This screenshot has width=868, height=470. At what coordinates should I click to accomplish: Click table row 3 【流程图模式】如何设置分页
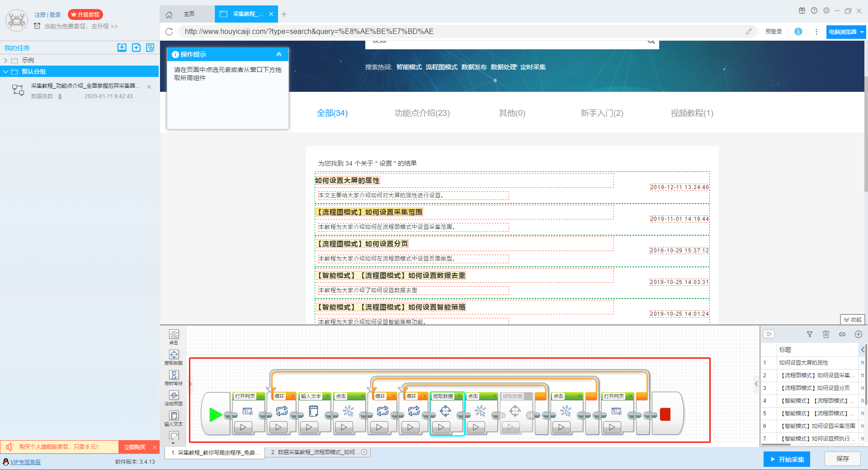coord(812,388)
